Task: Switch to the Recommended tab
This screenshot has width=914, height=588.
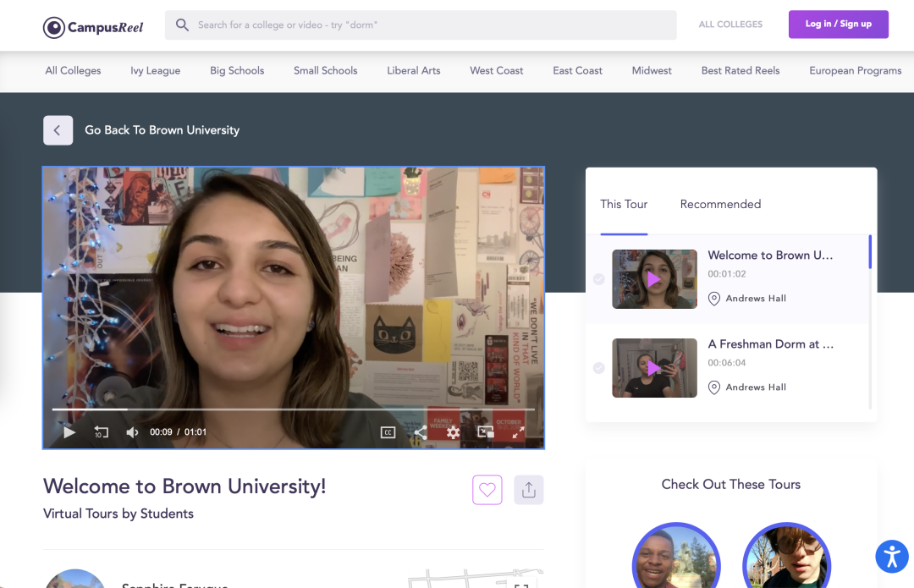Action: tap(720, 204)
